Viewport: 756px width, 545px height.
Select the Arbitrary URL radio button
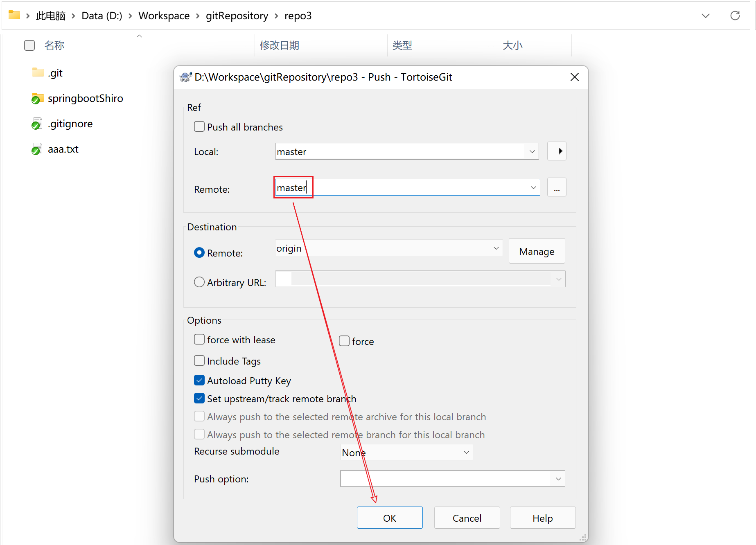tap(199, 282)
